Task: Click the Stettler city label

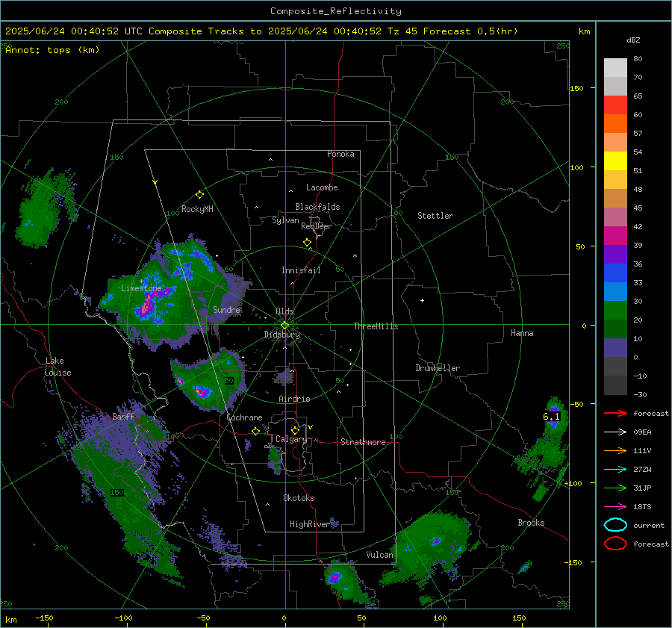Action: (x=435, y=216)
